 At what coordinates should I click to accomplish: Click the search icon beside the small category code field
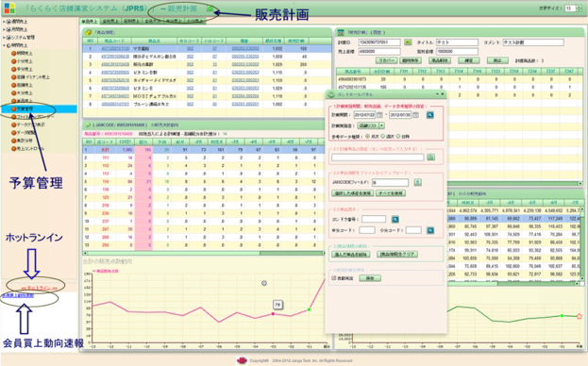(x=430, y=230)
